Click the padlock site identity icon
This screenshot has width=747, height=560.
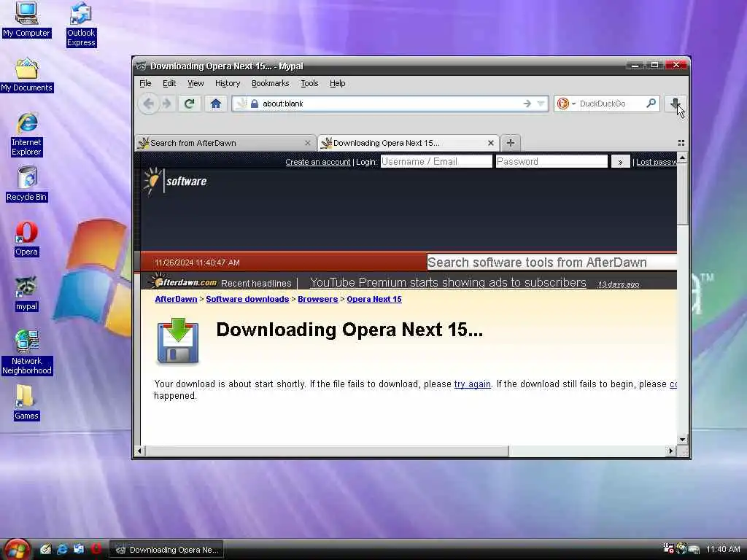pyautogui.click(x=255, y=104)
